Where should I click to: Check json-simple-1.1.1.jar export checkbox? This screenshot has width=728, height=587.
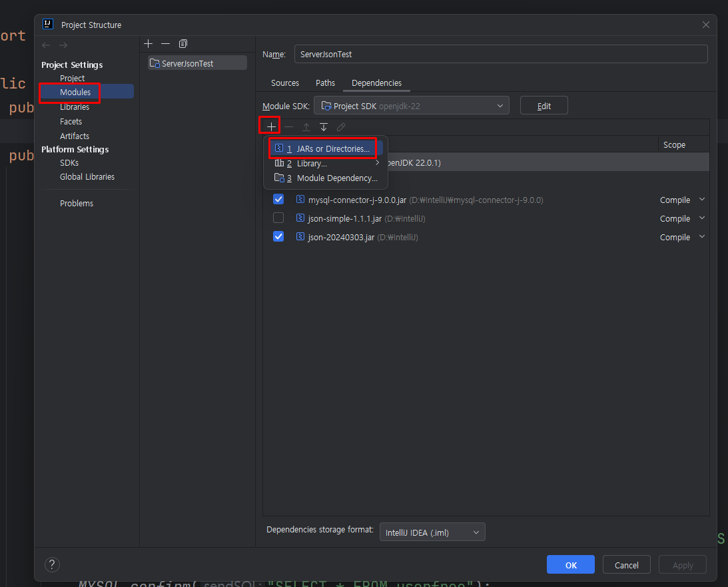(x=278, y=218)
